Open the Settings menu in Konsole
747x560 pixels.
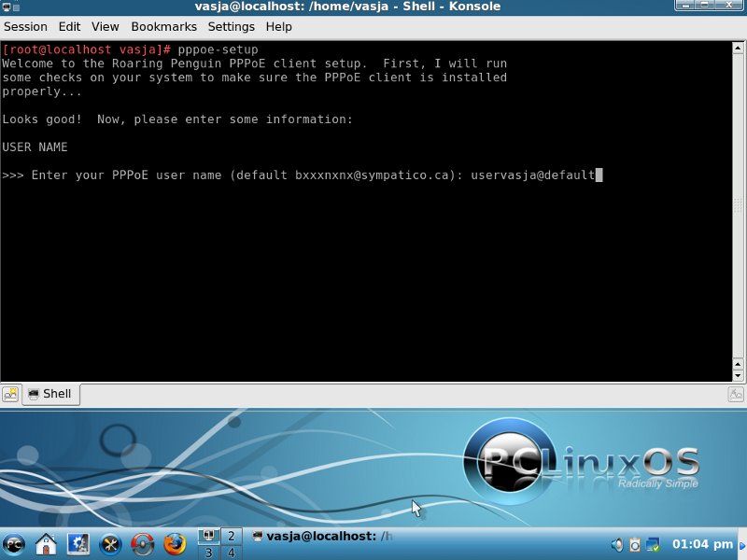[x=231, y=27]
